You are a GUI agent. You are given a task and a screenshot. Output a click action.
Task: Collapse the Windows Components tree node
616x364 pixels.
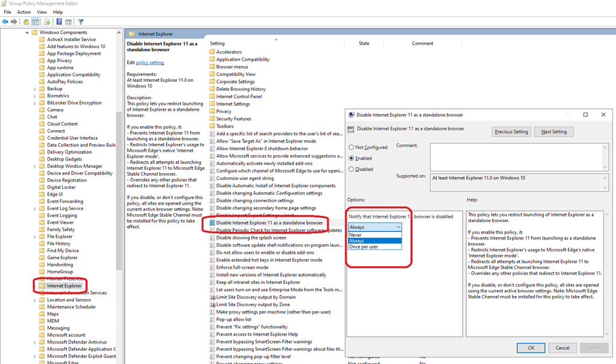point(27,32)
